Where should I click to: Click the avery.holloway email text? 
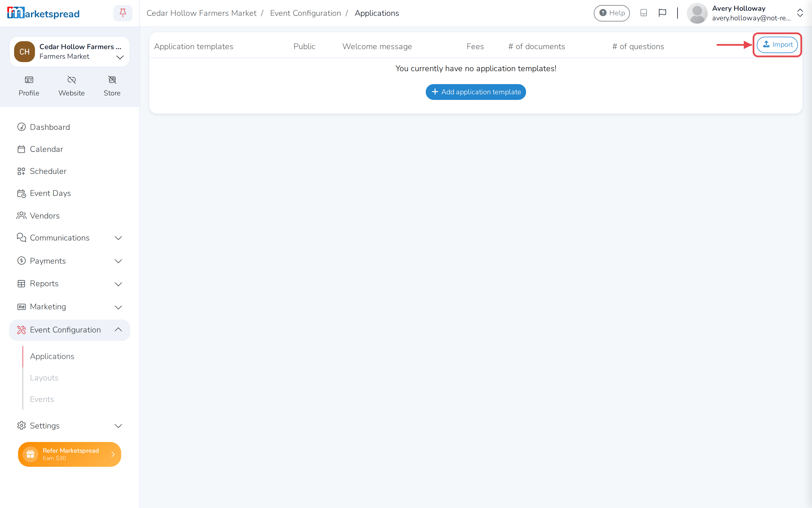[x=751, y=18]
